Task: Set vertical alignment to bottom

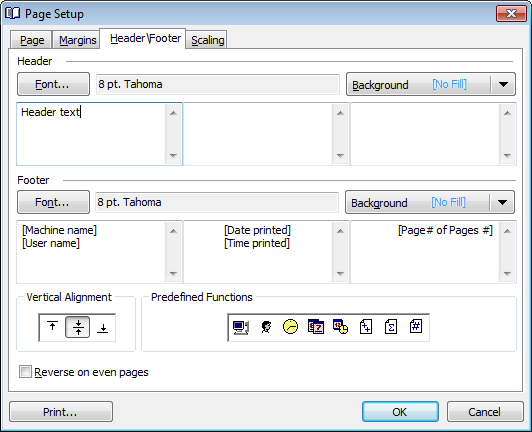Action: pyautogui.click(x=103, y=327)
